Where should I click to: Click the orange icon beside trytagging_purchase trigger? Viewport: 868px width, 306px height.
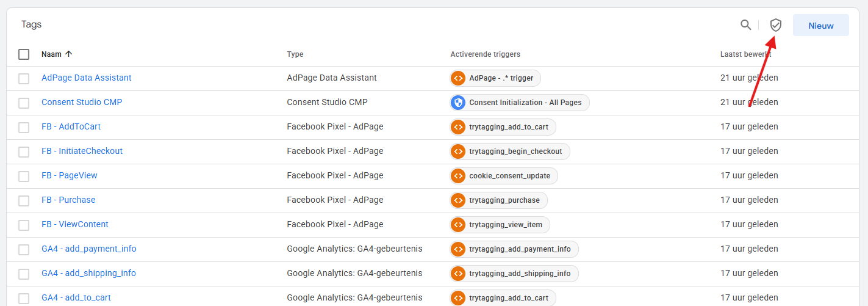coord(458,200)
